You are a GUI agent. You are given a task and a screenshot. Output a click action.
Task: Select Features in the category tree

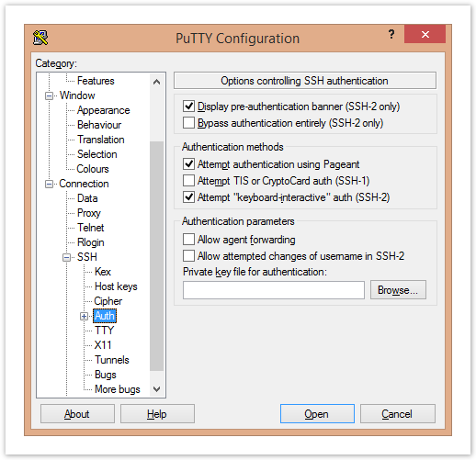coord(96,81)
